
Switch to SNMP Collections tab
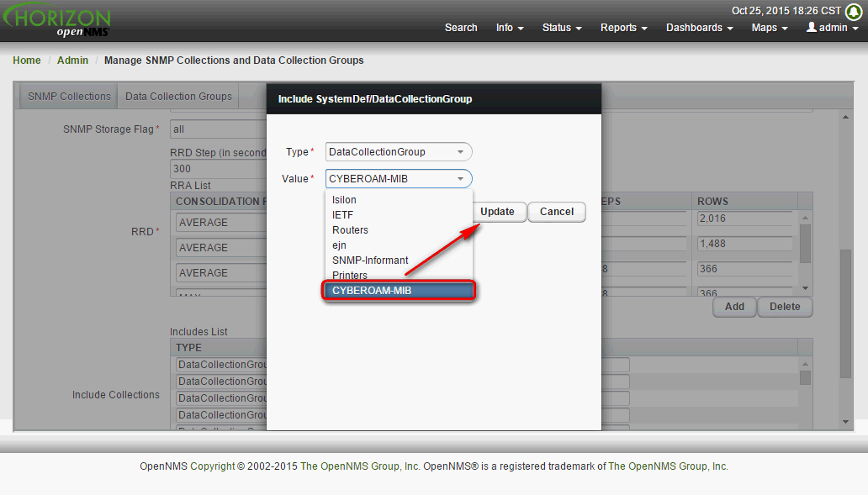[69, 97]
